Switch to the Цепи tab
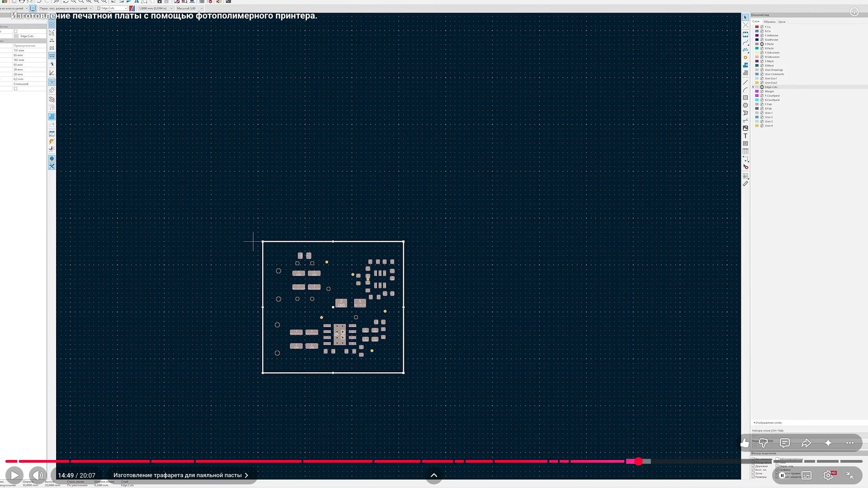 (782, 22)
